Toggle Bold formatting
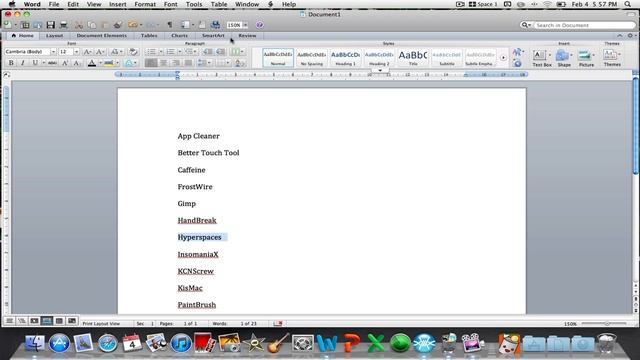The height and width of the screenshot is (360, 640). click(11, 63)
